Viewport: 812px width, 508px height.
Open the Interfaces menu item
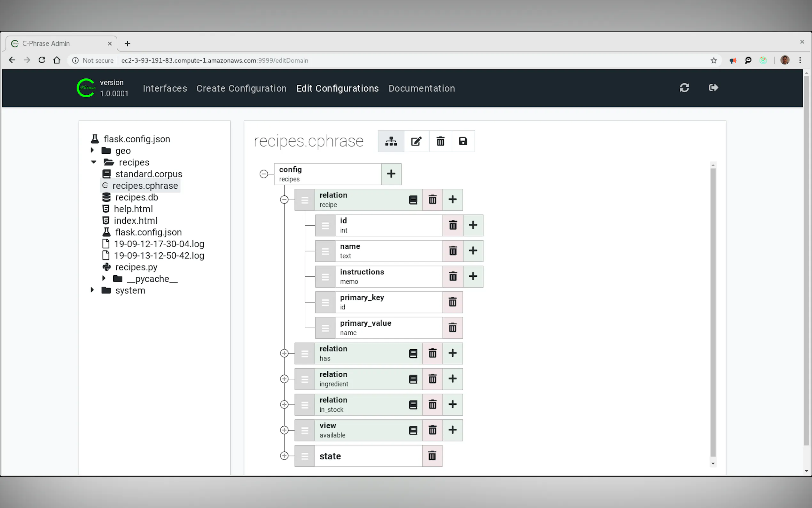point(165,88)
